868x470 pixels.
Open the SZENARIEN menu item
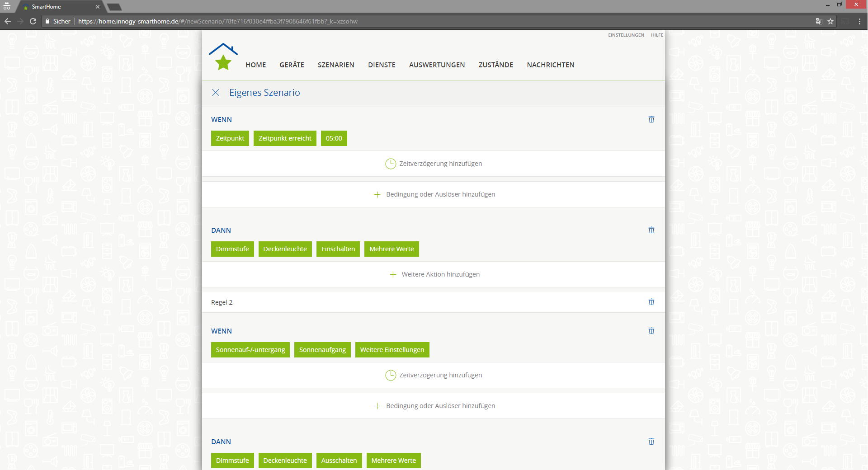(336, 65)
